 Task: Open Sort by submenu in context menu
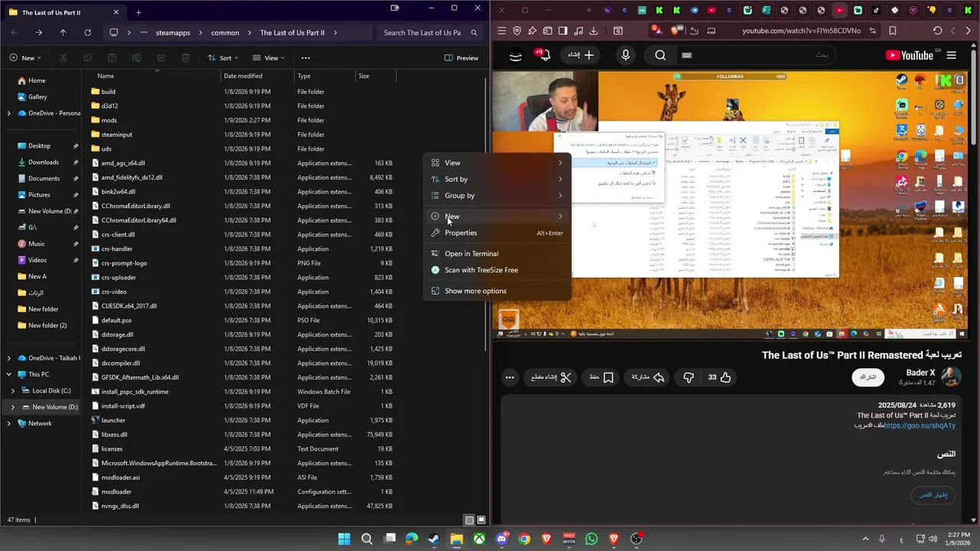[x=497, y=179]
